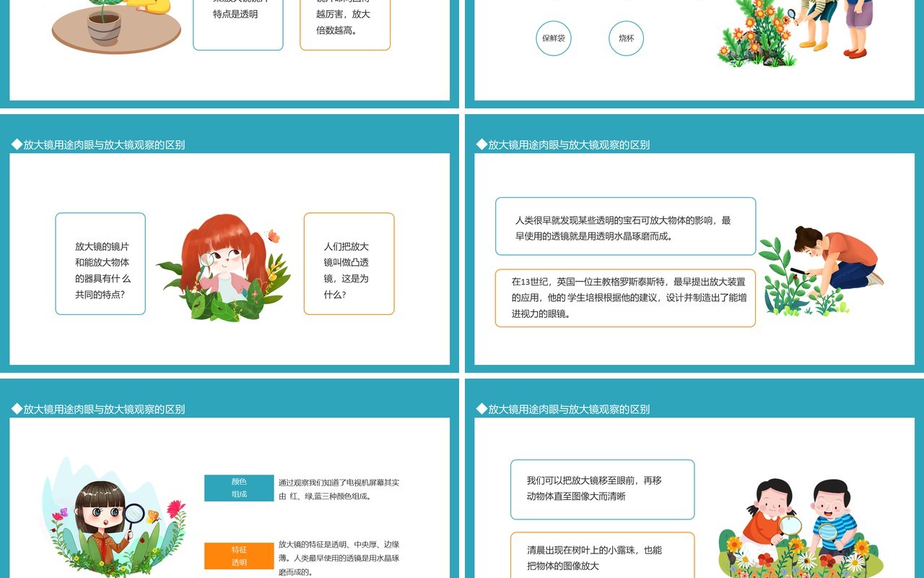Image resolution: width=924 pixels, height=578 pixels.
Task: Select the orange text box starting 在13世纪
Action: click(626, 298)
